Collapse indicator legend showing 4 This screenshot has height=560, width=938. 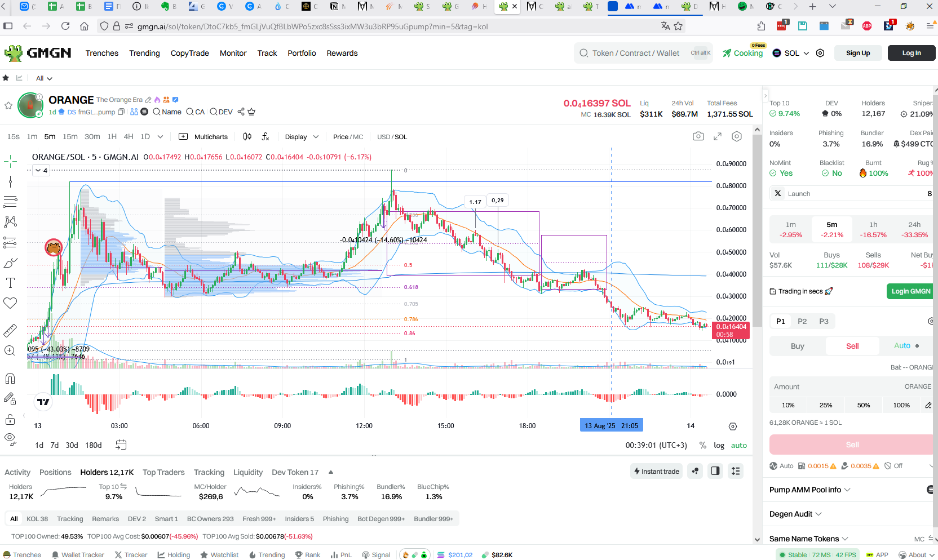click(x=41, y=170)
